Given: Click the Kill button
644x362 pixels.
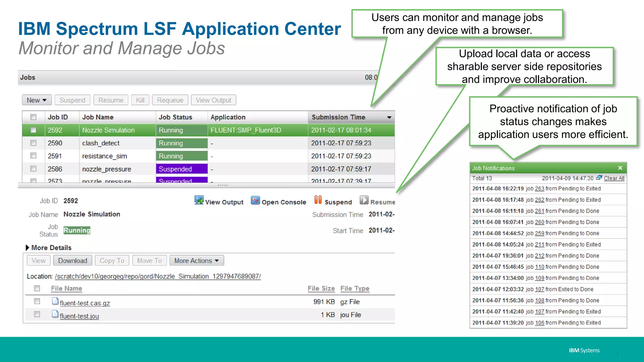Looking at the screenshot, I should 140,100.
